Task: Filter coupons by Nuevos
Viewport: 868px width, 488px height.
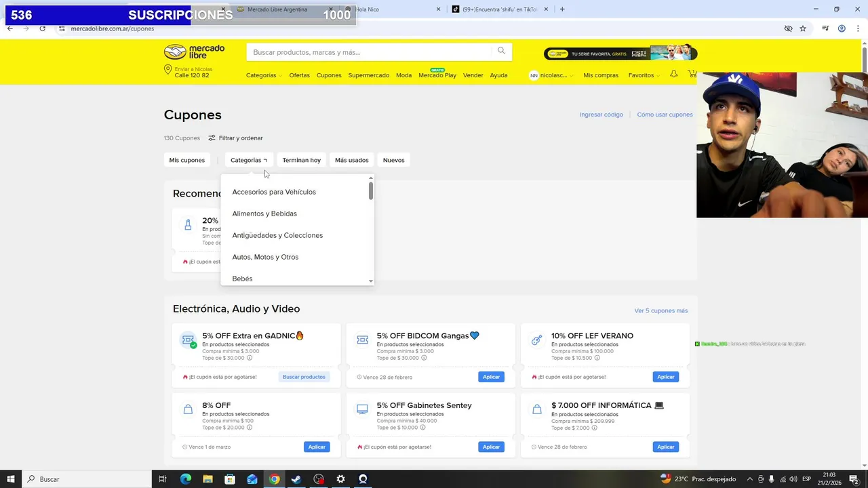Action: point(394,160)
